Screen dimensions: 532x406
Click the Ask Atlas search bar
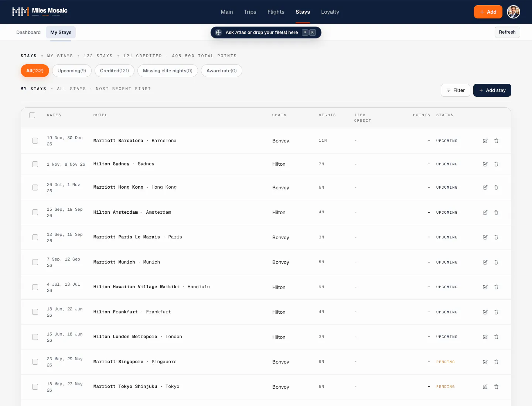[266, 32]
